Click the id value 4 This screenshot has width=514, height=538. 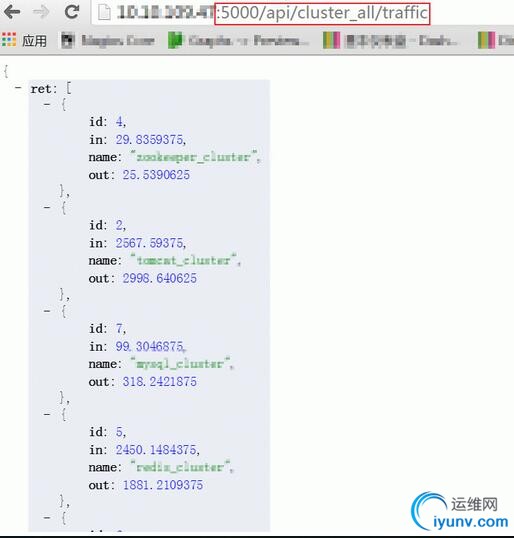pyautogui.click(x=119, y=121)
